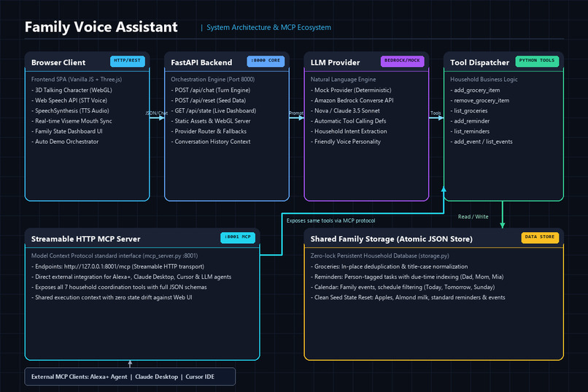The height and width of the screenshot is (392, 588).
Task: Click the Zero-lock Persistent Household Database subtitle
Action: pos(380,255)
